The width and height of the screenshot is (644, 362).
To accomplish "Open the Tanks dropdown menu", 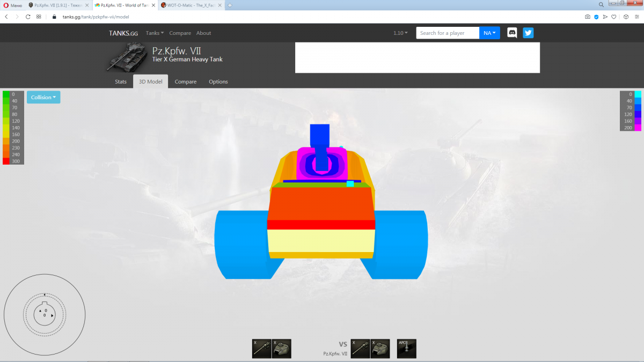I will tap(155, 33).
